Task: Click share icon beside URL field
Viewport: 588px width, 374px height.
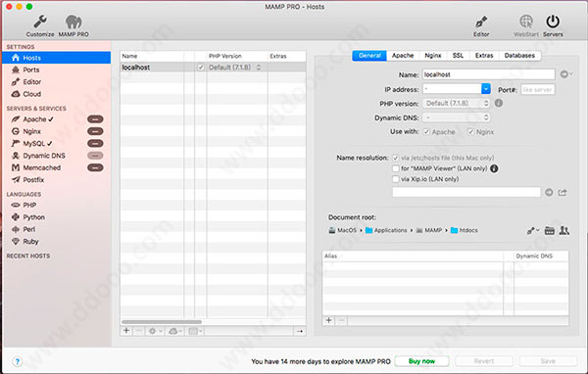Action: [x=563, y=192]
